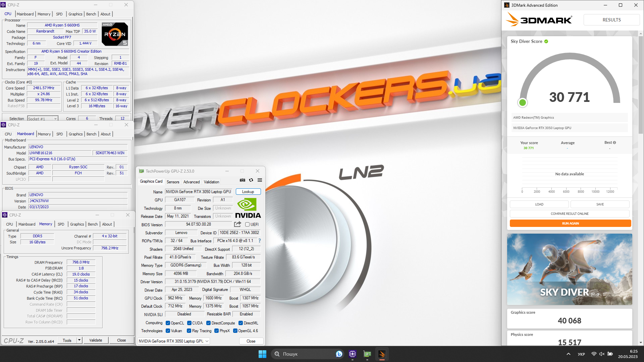Viewport: 644px width, 362px height.
Task: Click the RUN AGAIN button in 3DMark
Action: 570,223
